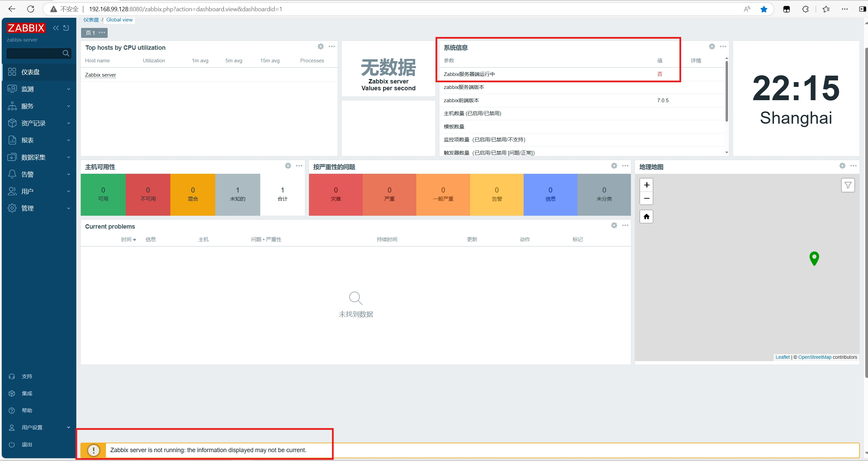Expand the 报表 menu section
This screenshot has width=868, height=461.
(x=39, y=140)
